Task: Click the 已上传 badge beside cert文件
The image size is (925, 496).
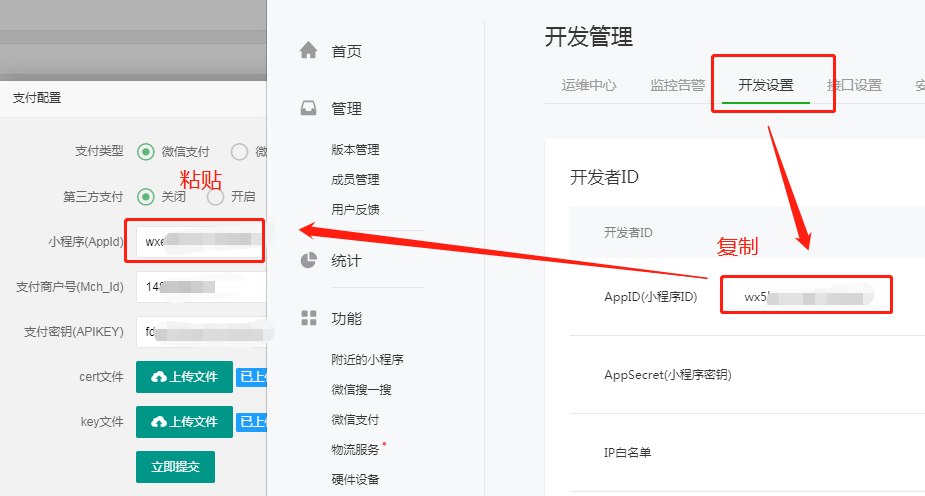Action: coord(252,377)
